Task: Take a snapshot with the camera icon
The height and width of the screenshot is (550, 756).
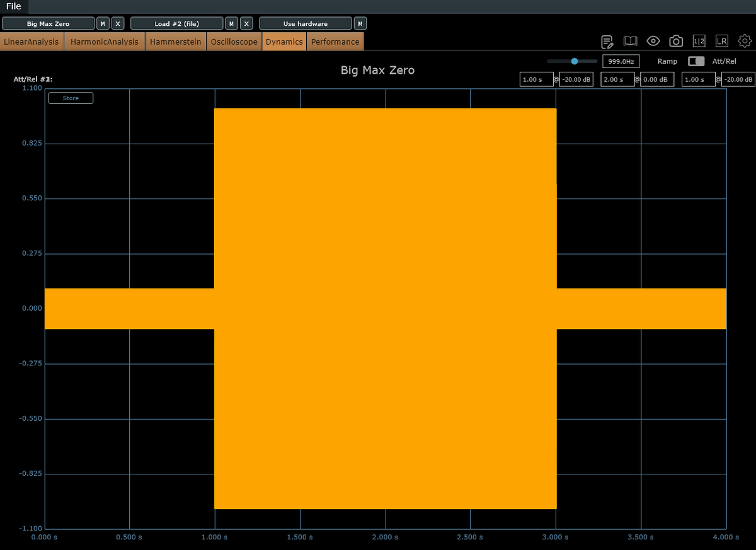Action: [676, 41]
